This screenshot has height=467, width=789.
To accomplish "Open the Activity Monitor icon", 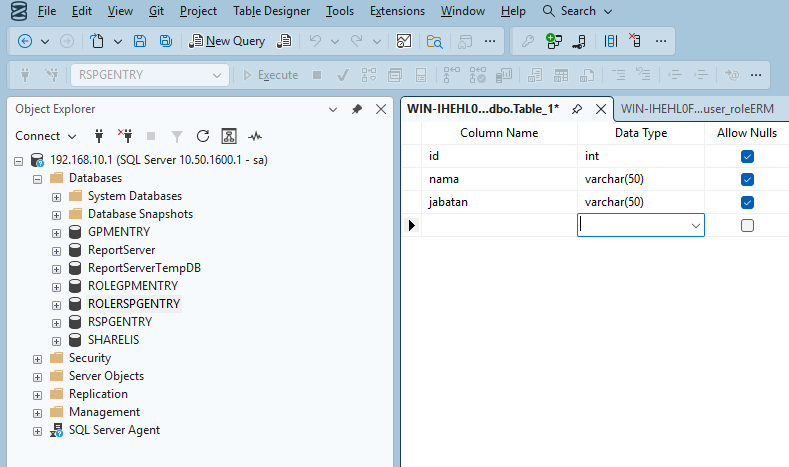I will 404,41.
